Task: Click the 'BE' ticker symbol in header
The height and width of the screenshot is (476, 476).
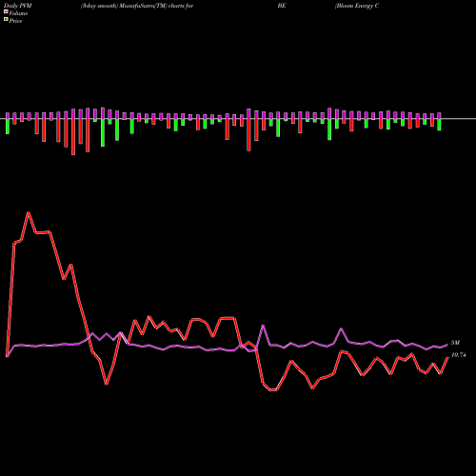Action: 282,6
